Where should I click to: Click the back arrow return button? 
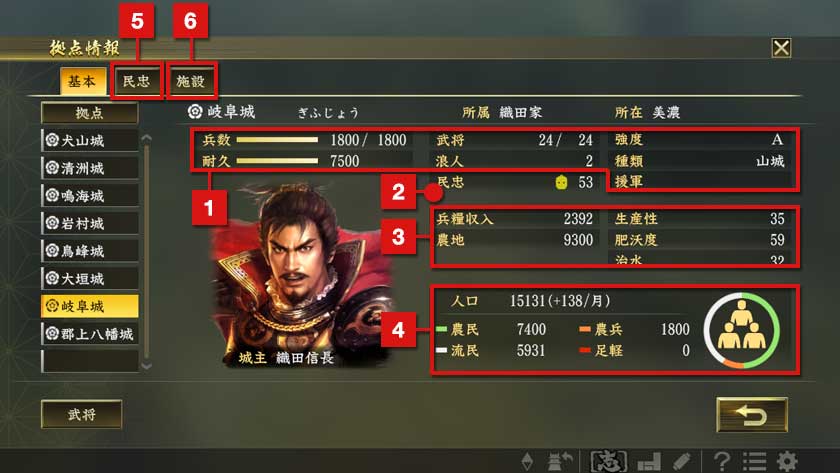[x=752, y=415]
